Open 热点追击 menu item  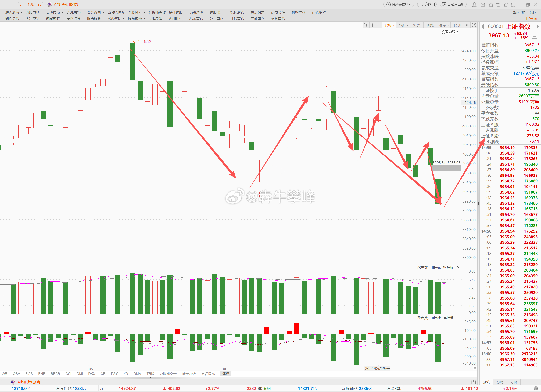coord(258,12)
